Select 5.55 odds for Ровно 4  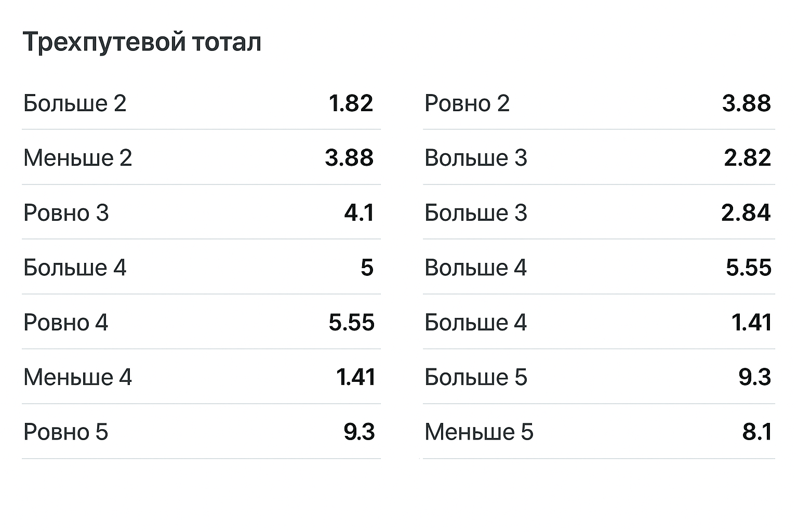pyautogui.click(x=351, y=323)
